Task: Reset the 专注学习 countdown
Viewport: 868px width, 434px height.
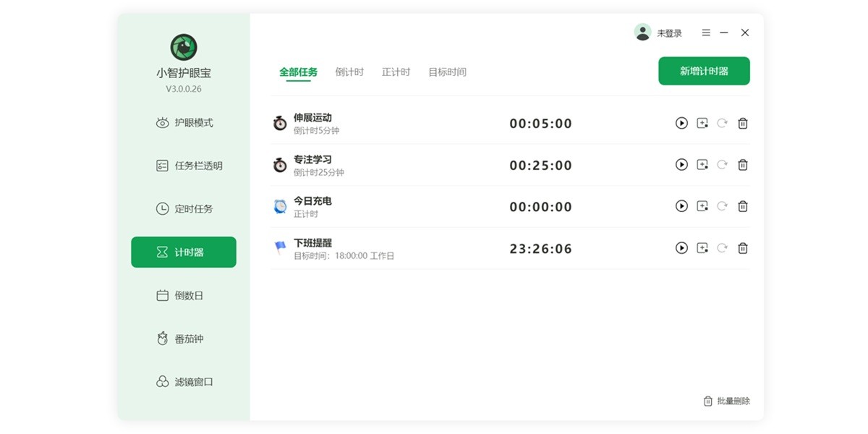Action: (x=721, y=165)
